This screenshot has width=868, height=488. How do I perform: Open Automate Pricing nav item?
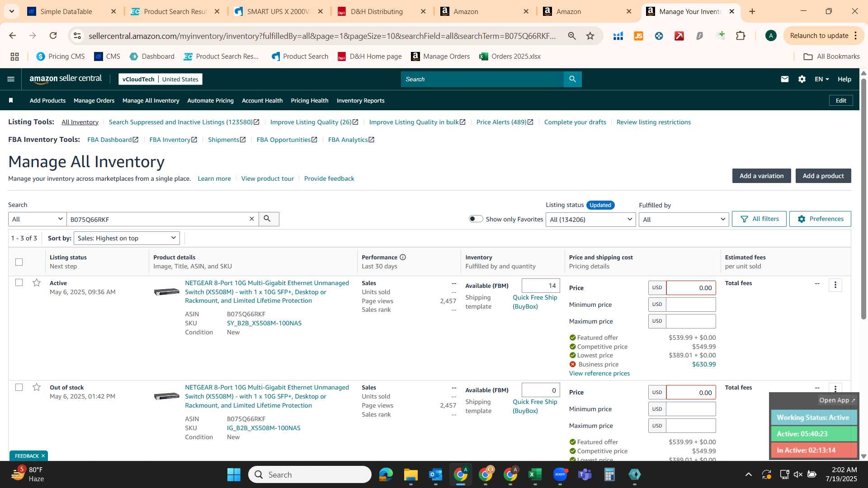[x=210, y=100]
